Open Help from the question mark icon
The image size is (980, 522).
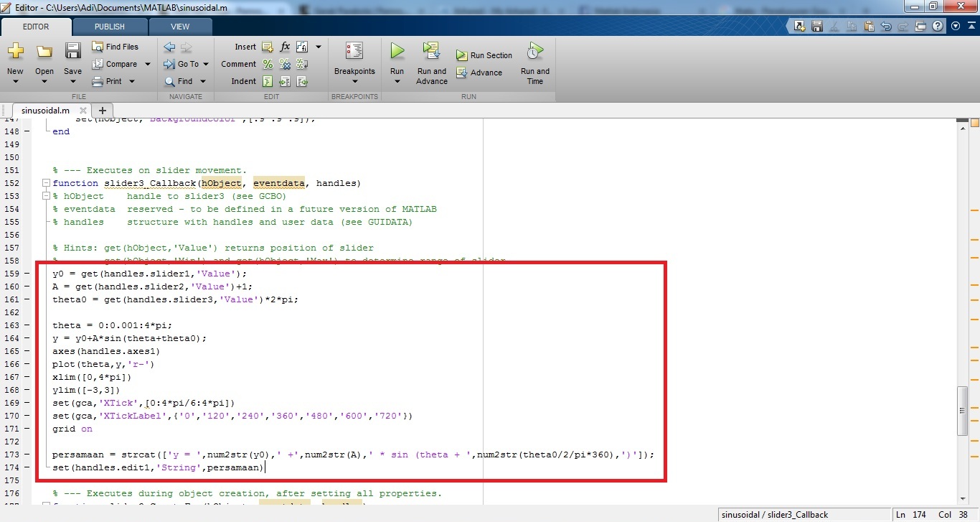(938, 27)
